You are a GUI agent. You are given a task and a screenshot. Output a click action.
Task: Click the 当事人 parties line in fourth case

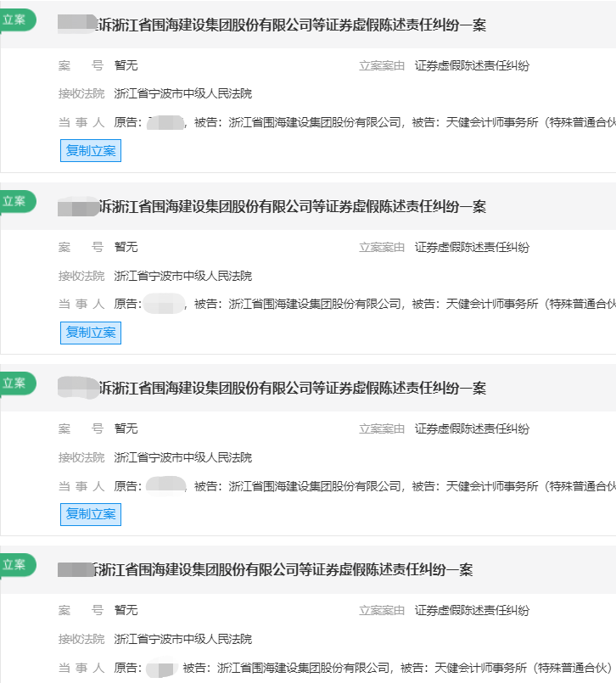[x=335, y=668]
